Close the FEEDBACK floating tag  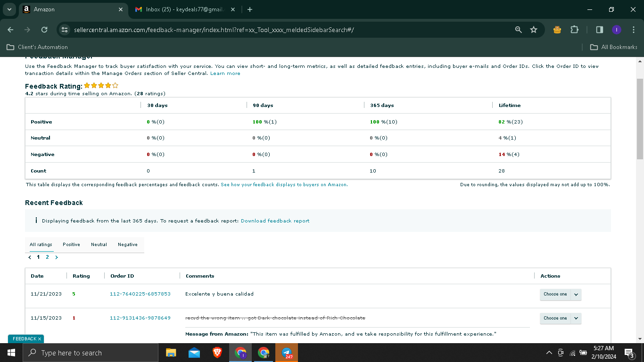click(x=40, y=339)
